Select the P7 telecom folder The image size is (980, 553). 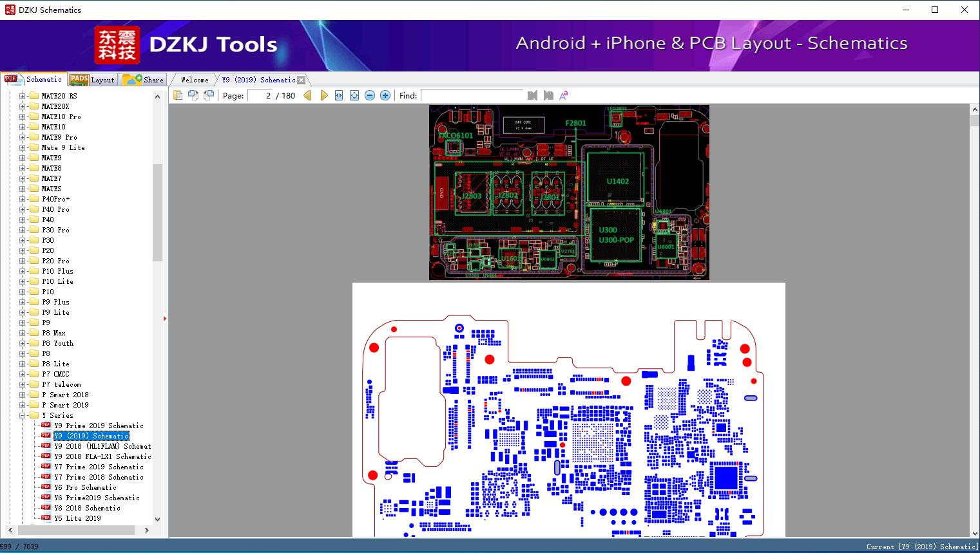point(61,384)
